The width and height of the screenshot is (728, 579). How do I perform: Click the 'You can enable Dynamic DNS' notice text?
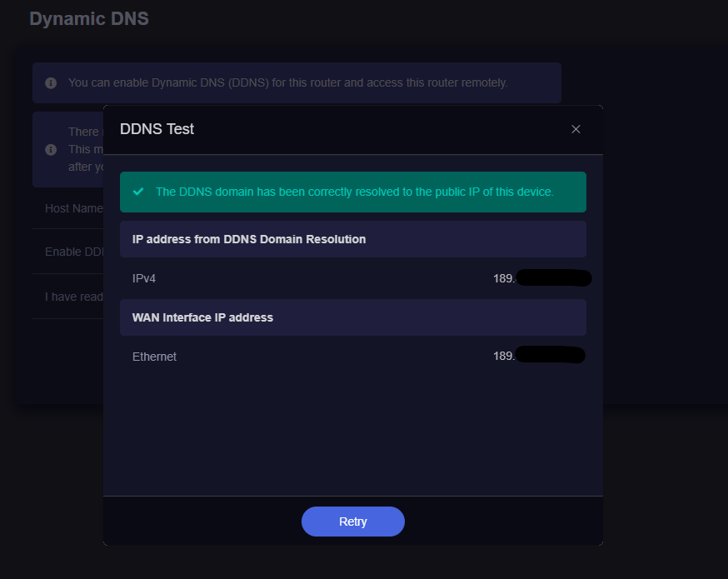[x=287, y=83]
